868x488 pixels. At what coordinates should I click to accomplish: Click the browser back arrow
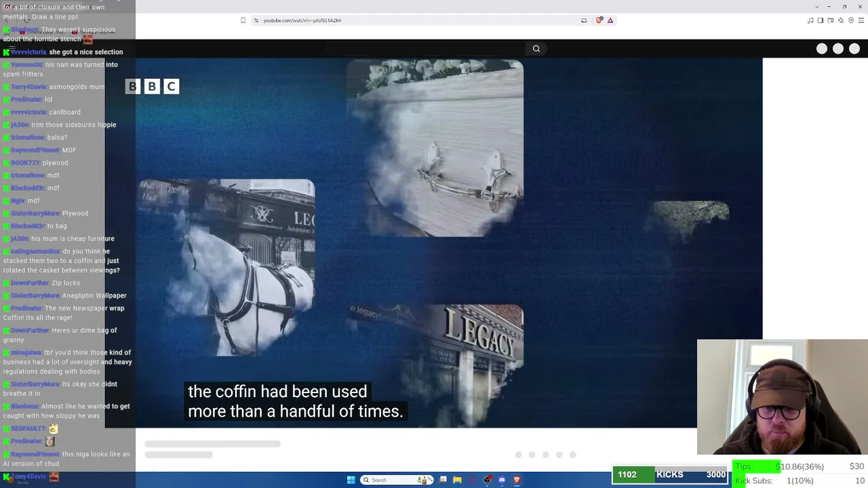[7, 20]
